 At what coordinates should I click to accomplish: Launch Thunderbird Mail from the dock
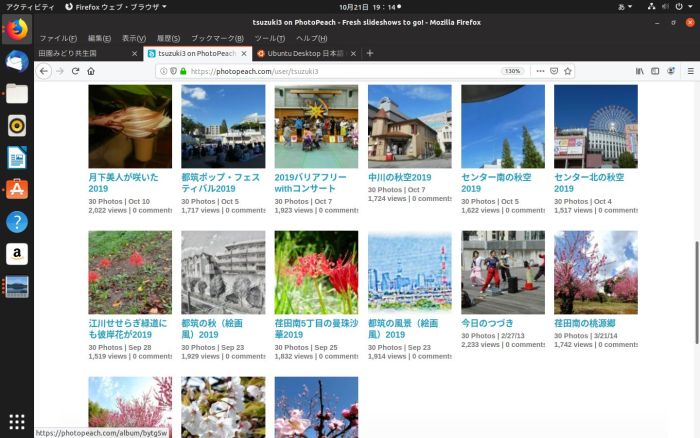point(17,61)
